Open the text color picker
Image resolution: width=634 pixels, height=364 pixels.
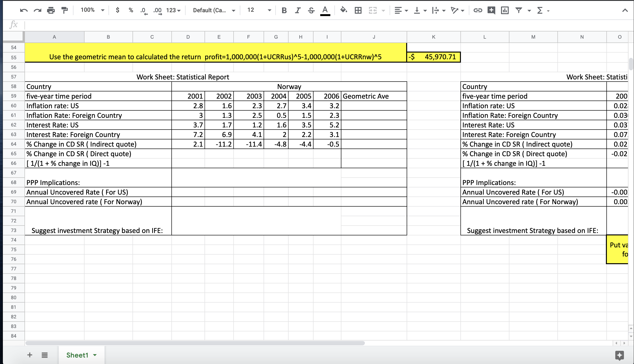point(325,10)
